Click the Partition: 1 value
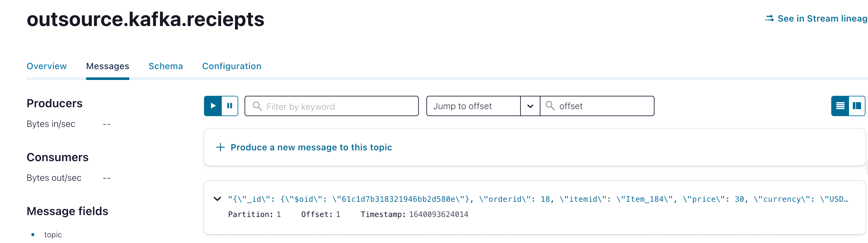Screen dimensions: 868x243 coord(254,214)
